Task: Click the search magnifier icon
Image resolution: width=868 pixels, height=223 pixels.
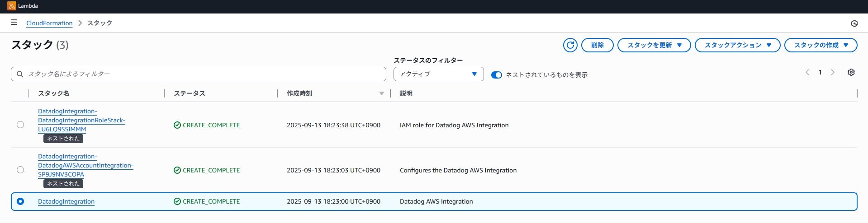Action: (x=20, y=74)
